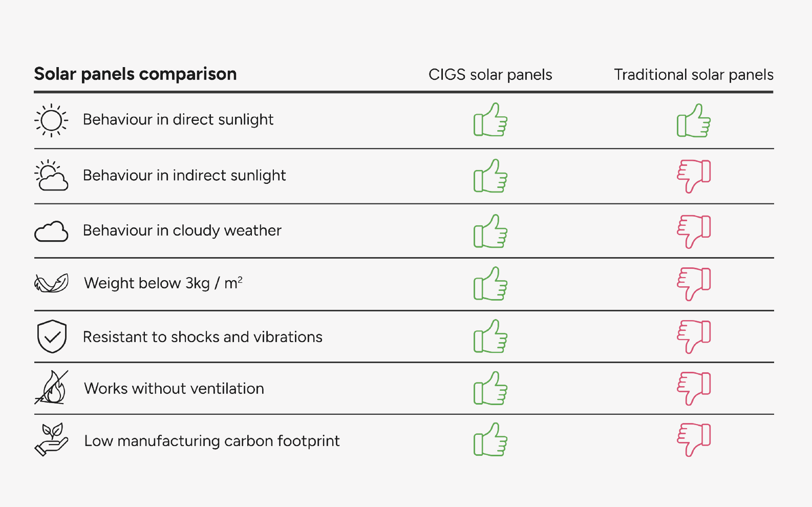Image resolution: width=812 pixels, height=507 pixels.
Task: Click the Solar panels comparison title
Action: click(135, 74)
